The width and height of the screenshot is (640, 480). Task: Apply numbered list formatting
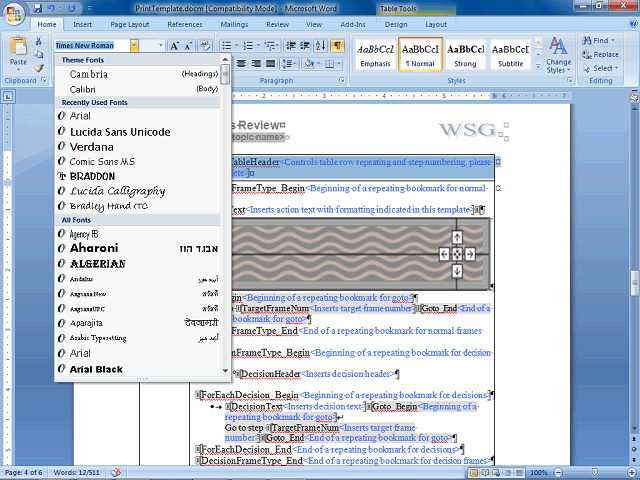250,45
